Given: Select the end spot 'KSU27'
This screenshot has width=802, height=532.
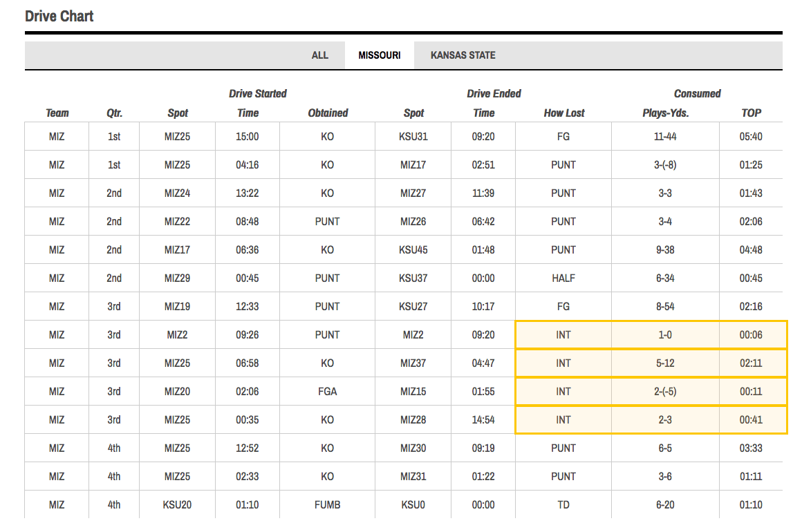Looking at the screenshot, I should (413, 307).
